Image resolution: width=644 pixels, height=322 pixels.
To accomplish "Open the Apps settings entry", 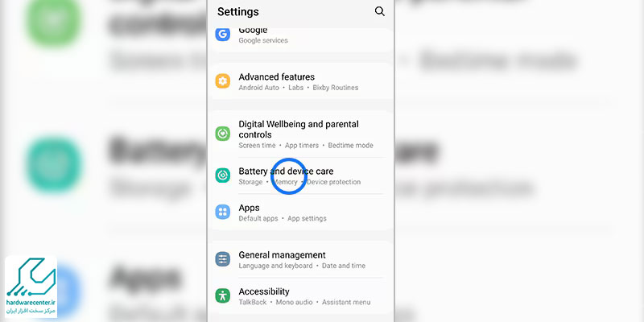I will click(x=300, y=213).
